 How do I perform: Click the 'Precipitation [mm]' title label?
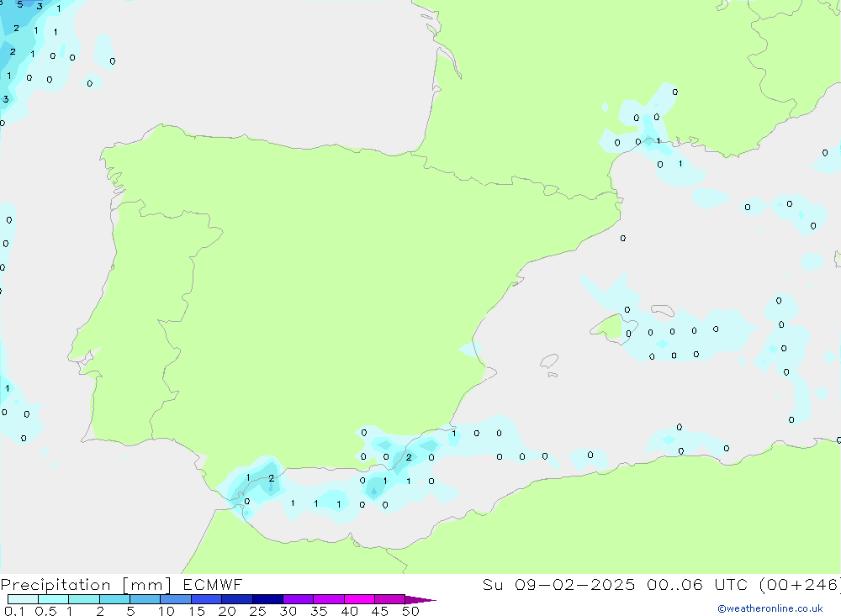(86, 585)
